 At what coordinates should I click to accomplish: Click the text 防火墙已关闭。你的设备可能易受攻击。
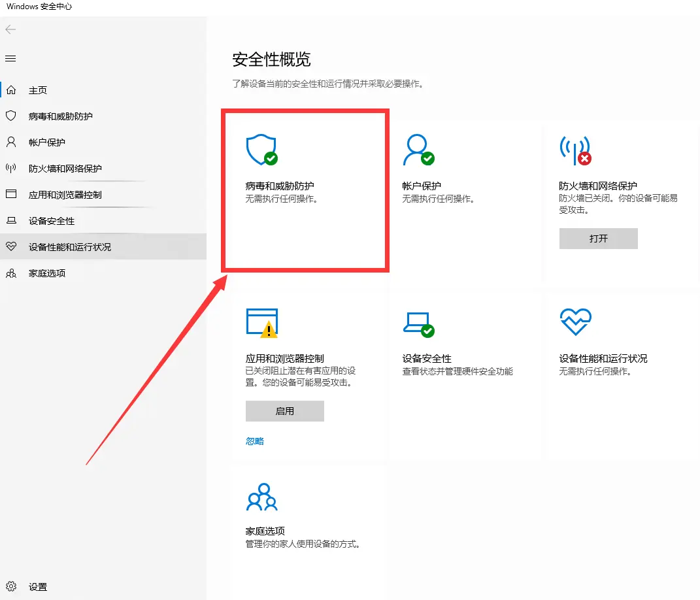coord(618,204)
